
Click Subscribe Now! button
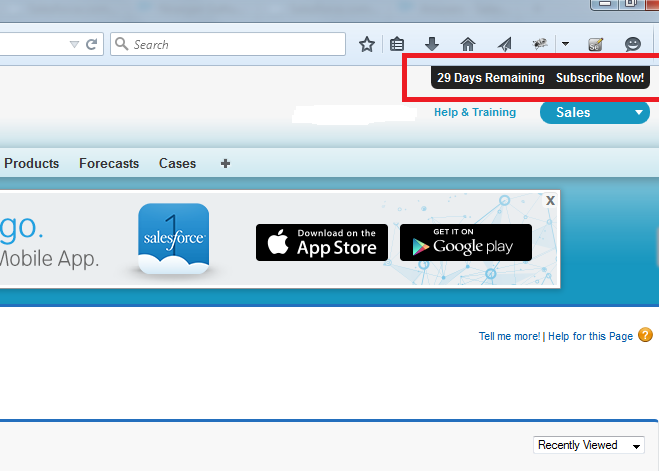(x=600, y=78)
